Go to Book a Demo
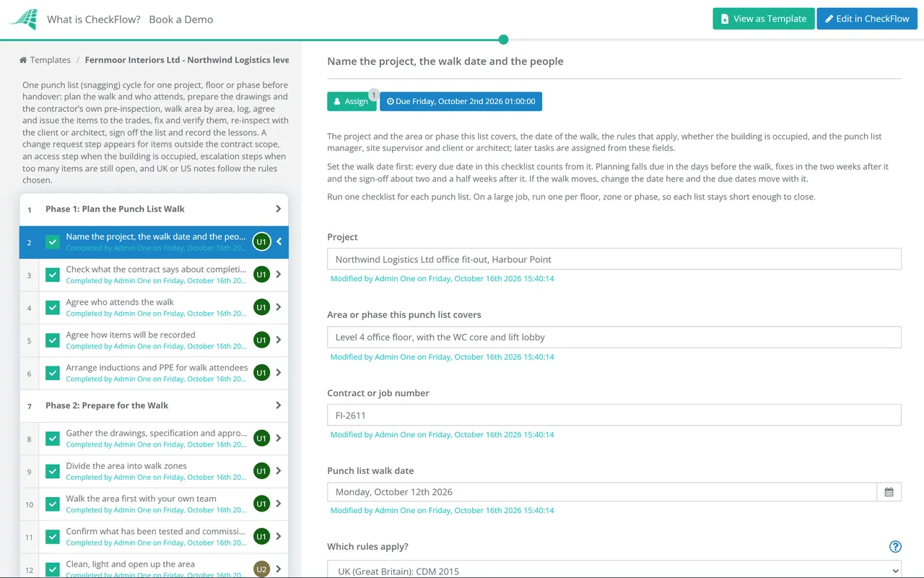This screenshot has width=924, height=578. coord(181,20)
